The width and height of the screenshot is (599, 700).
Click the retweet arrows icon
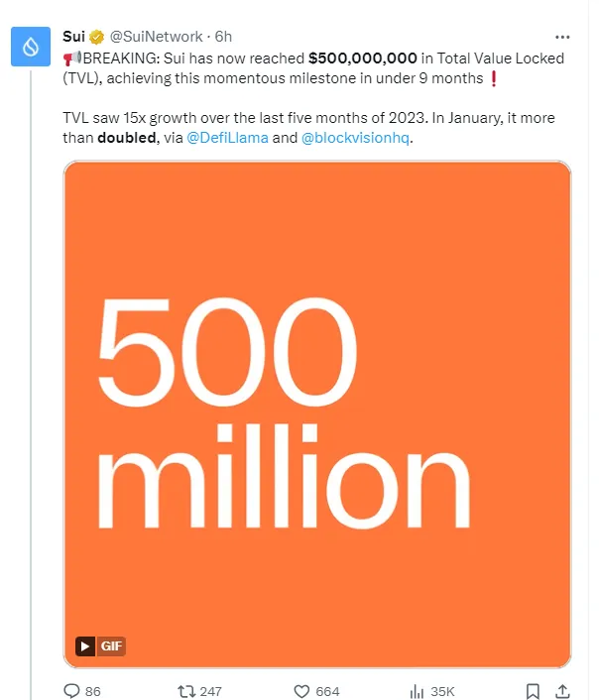click(x=185, y=690)
